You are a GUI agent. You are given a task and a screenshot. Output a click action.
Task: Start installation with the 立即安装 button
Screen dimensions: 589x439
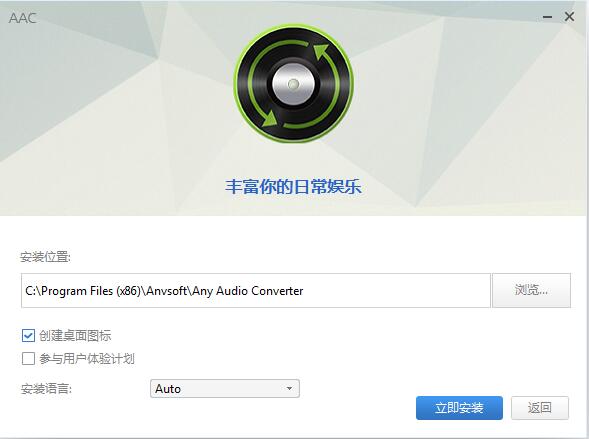click(459, 408)
